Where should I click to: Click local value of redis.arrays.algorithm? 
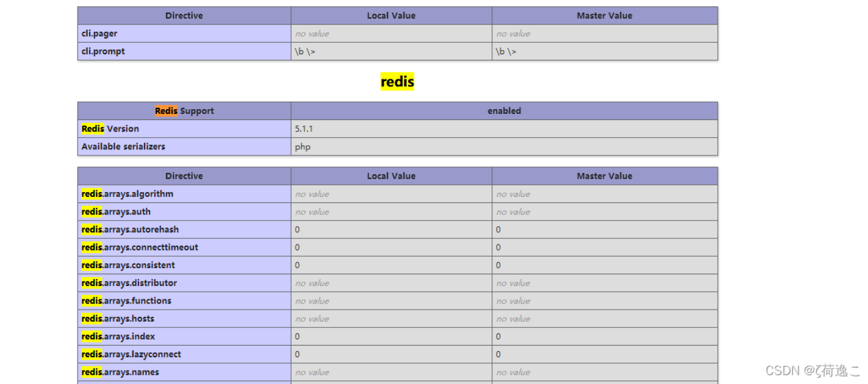point(392,194)
